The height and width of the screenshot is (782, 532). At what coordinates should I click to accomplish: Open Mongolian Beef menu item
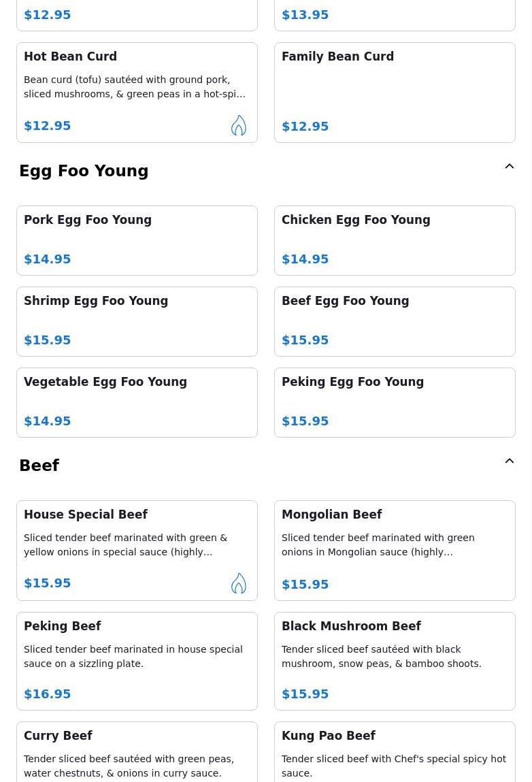[395, 551]
